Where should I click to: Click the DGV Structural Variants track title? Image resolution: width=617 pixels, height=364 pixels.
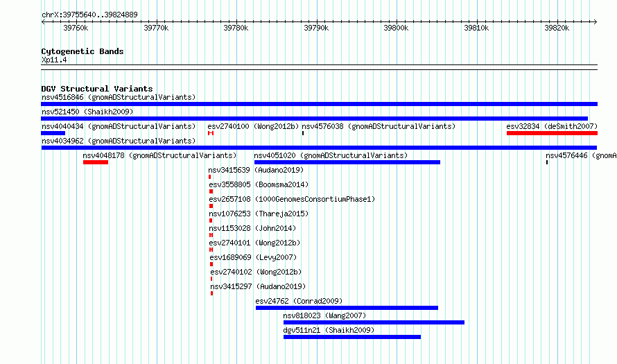(97, 89)
